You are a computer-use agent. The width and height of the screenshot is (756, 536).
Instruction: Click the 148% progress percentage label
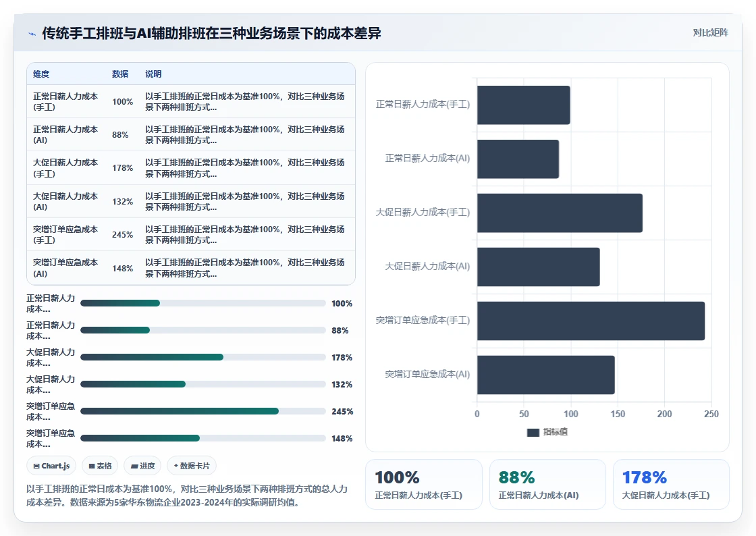click(x=342, y=439)
